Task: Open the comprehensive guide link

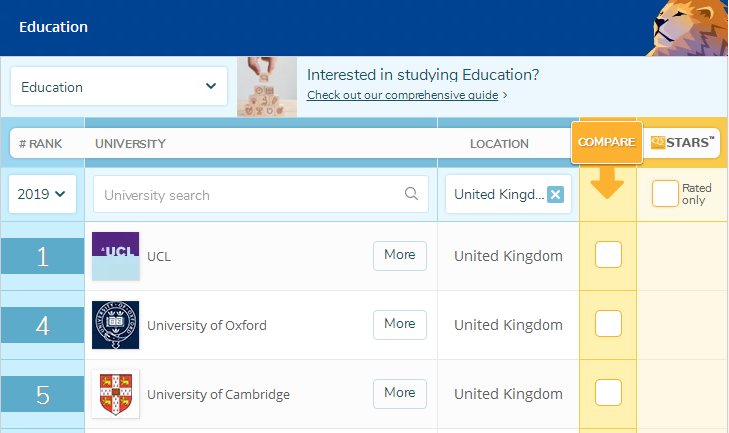Action: coord(406,95)
